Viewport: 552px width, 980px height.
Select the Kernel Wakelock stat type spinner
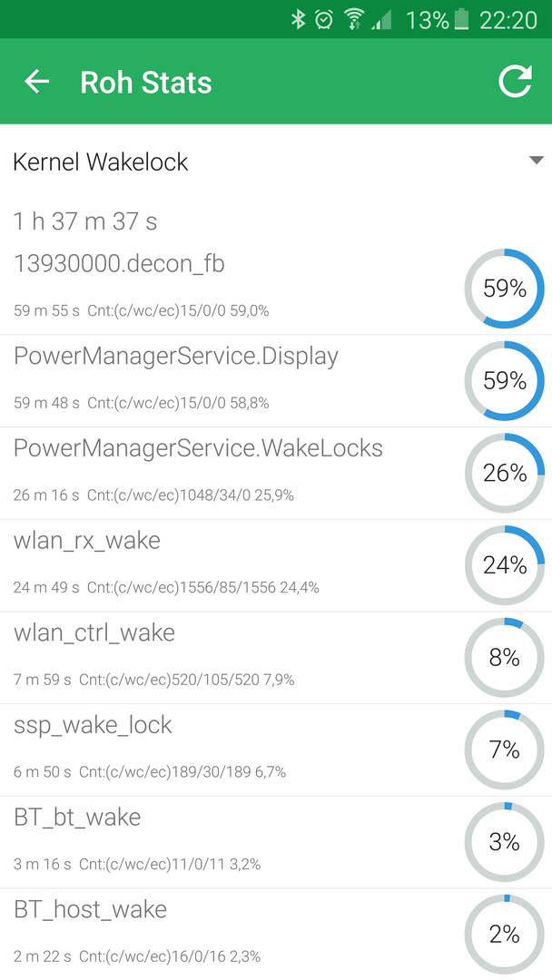[x=276, y=162]
